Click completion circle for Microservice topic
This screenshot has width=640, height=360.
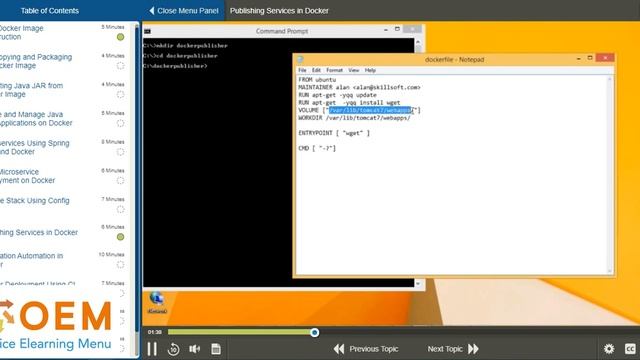(120, 180)
